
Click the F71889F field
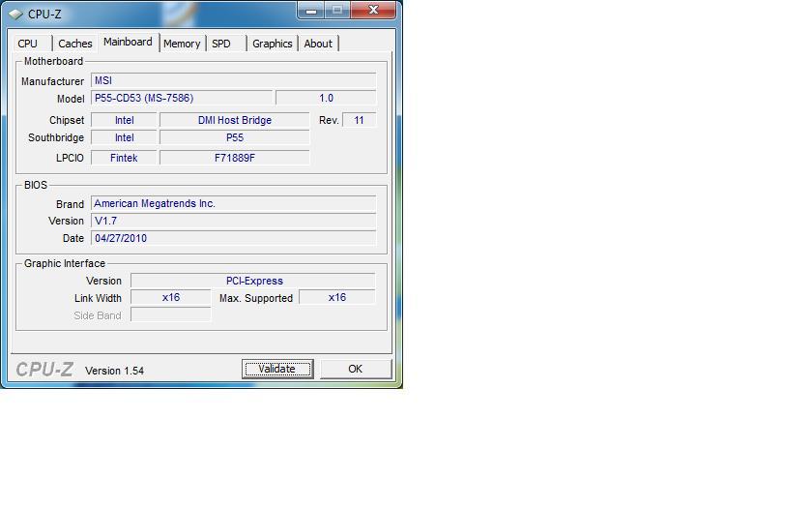[235, 158]
